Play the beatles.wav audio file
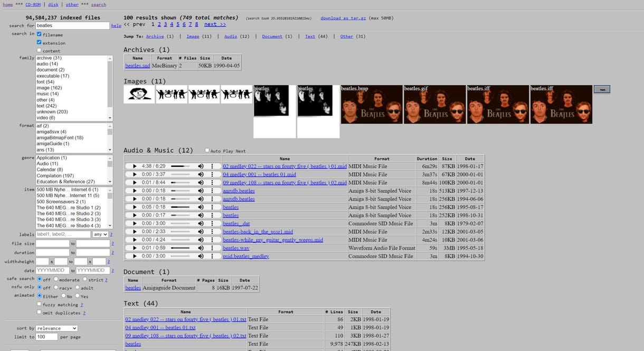644x351 pixels. (x=135, y=248)
